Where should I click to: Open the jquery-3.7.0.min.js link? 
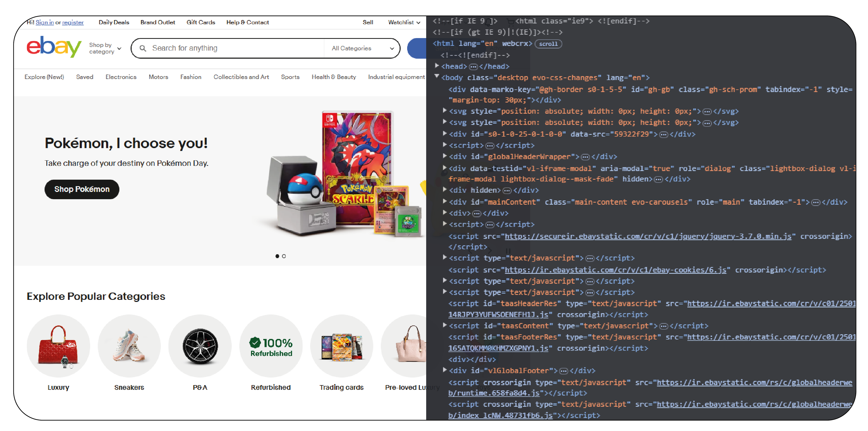point(648,236)
